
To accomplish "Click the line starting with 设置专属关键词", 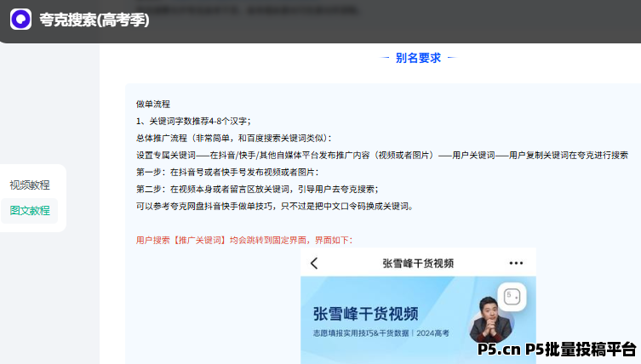I will [x=382, y=156].
